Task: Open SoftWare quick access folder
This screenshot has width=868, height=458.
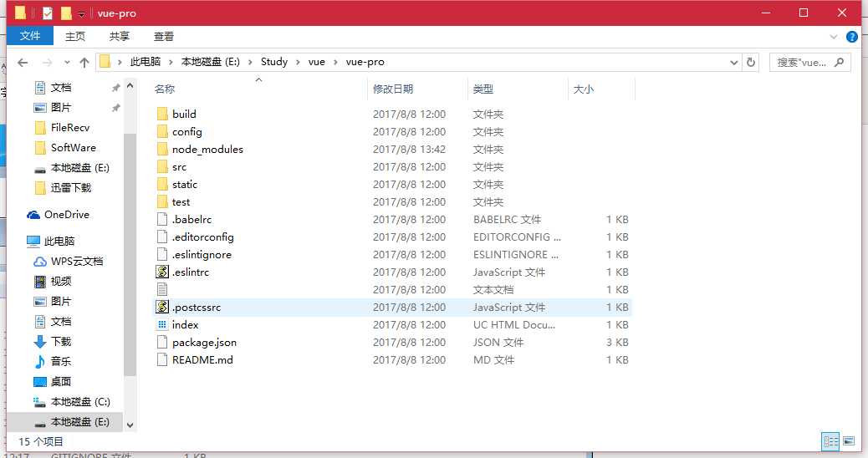Action: [65, 148]
